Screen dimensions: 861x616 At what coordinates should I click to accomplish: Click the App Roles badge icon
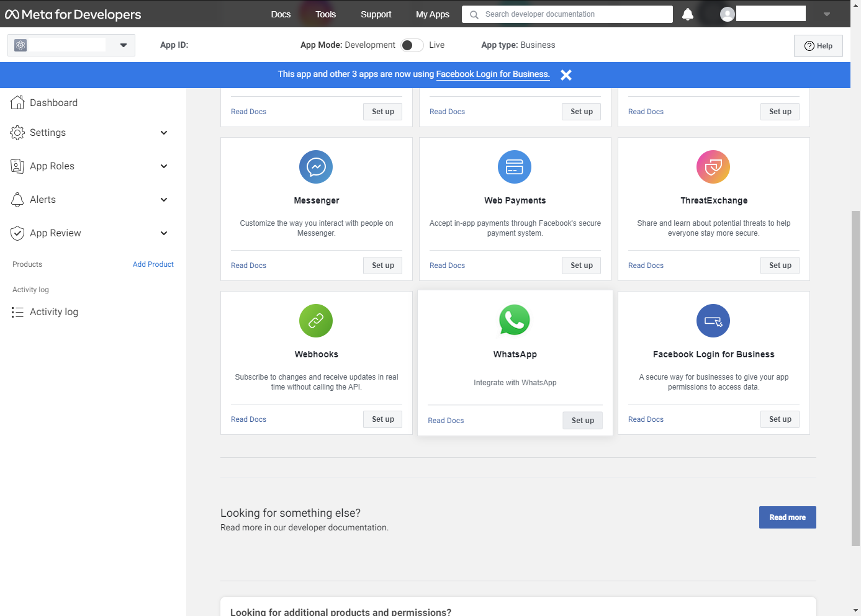point(17,166)
